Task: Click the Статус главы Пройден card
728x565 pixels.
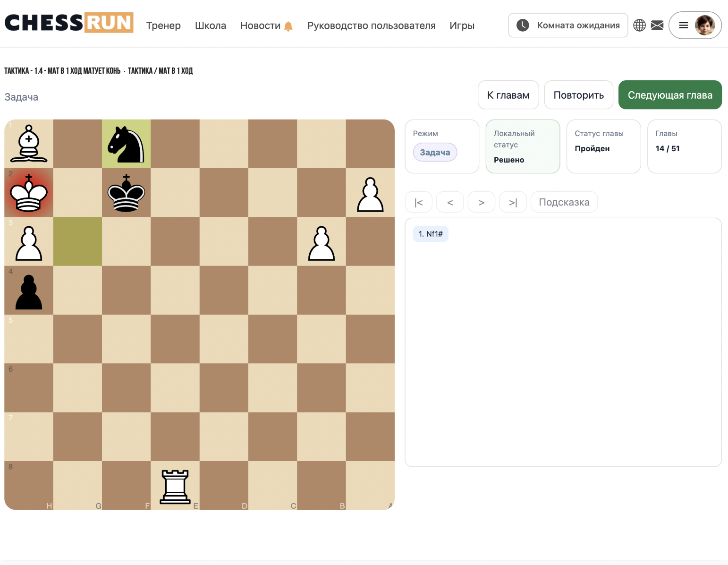Action: (604, 146)
